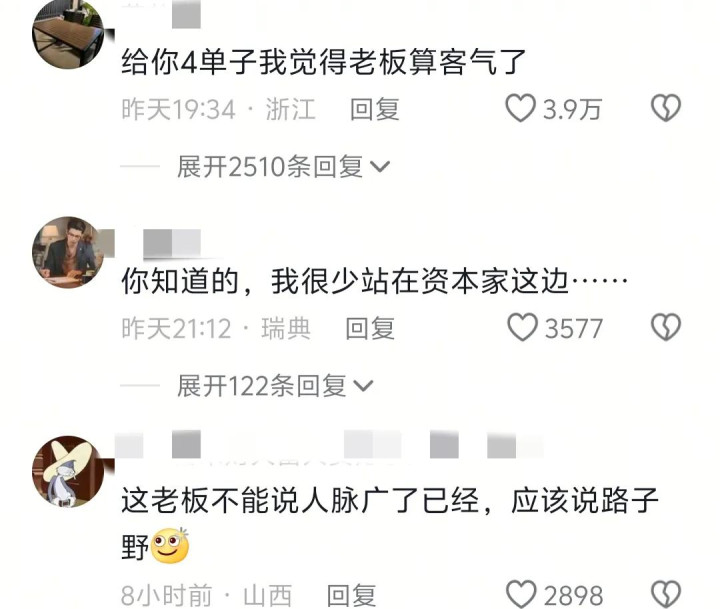
Task: Expand 展开2510条回复 replies
Action: [283, 166]
